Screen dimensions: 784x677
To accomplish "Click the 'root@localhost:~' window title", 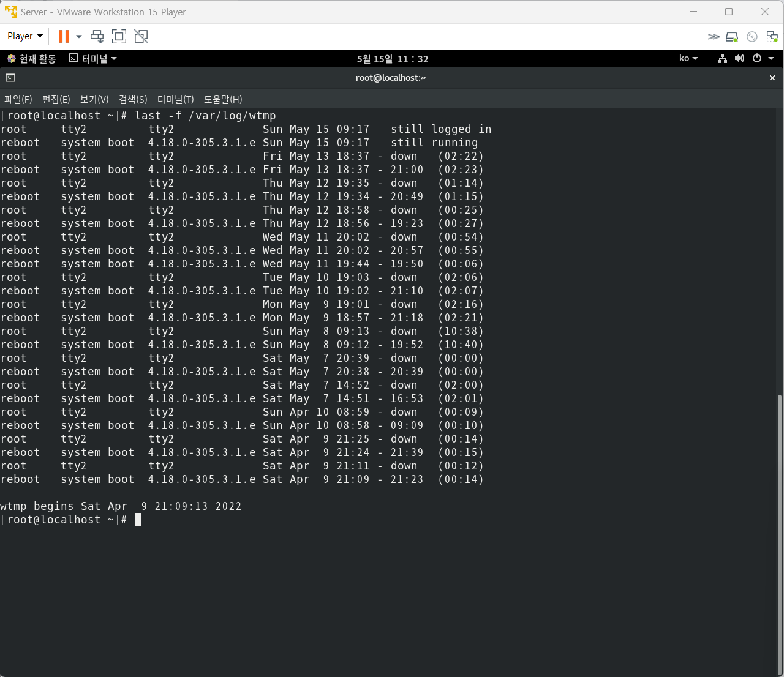I will click(391, 78).
